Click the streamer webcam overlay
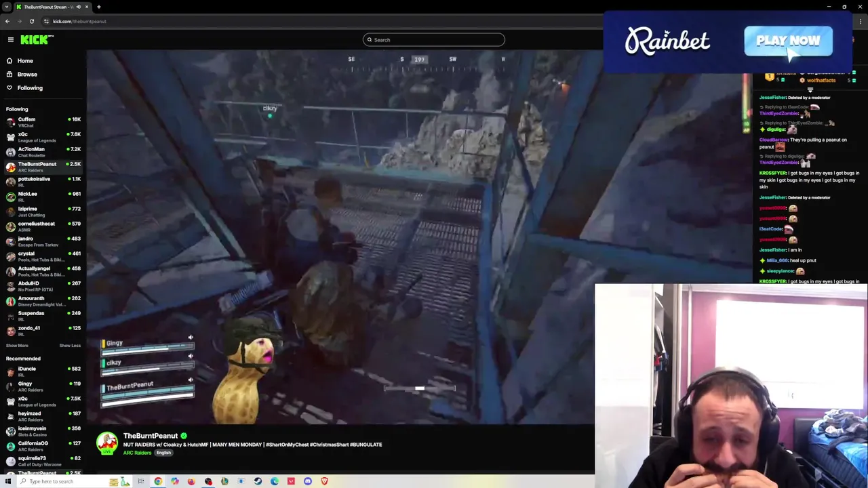This screenshot has height=488, width=868. [731, 386]
